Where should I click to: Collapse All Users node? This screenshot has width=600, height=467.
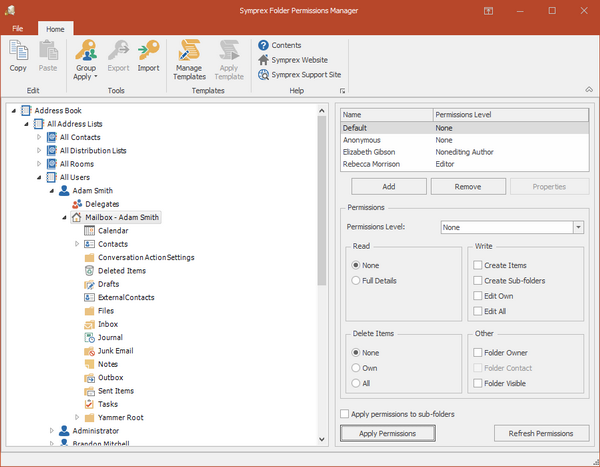pyautogui.click(x=39, y=177)
